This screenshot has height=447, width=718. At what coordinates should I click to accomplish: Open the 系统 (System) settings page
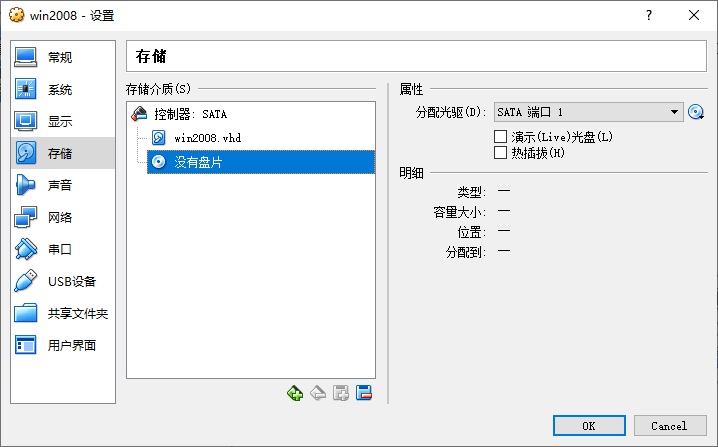coord(63,89)
